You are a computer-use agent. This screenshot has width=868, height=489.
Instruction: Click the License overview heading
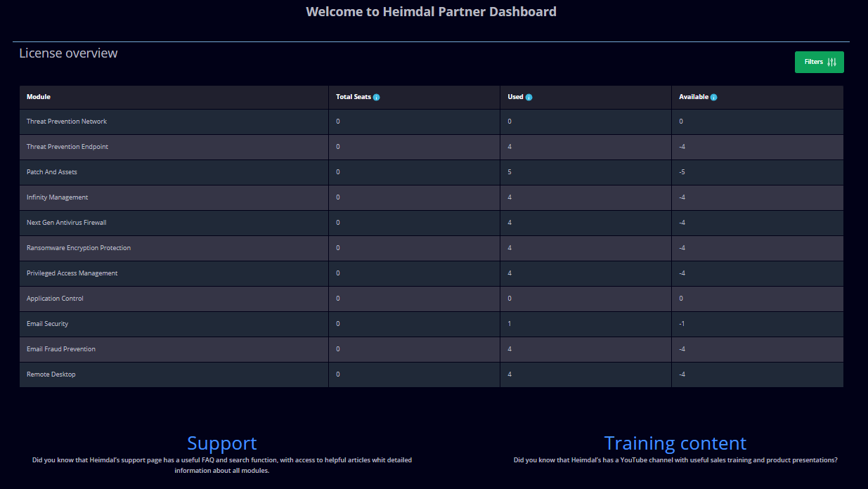click(x=68, y=53)
